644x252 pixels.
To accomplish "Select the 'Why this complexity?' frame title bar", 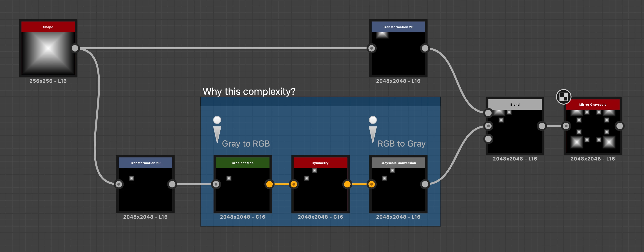I will (x=320, y=101).
